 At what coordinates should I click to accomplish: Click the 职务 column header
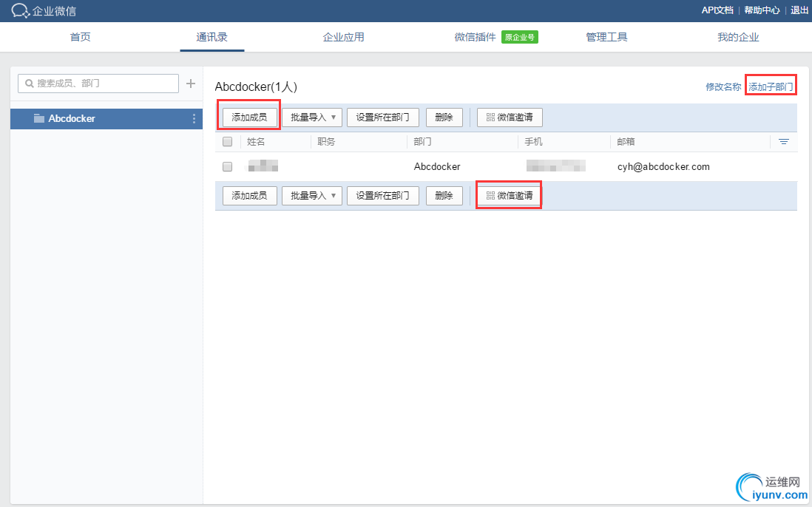click(x=326, y=142)
